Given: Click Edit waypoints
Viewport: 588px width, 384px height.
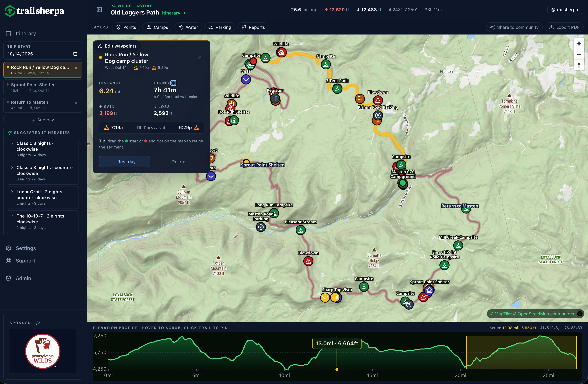Looking at the screenshot, I should pos(117,46).
